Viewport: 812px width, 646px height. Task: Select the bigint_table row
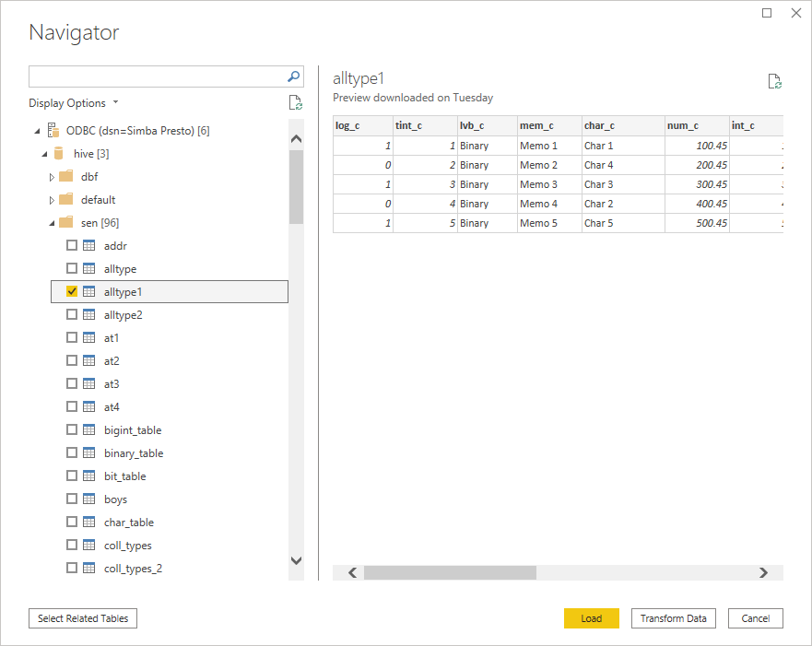(170, 430)
